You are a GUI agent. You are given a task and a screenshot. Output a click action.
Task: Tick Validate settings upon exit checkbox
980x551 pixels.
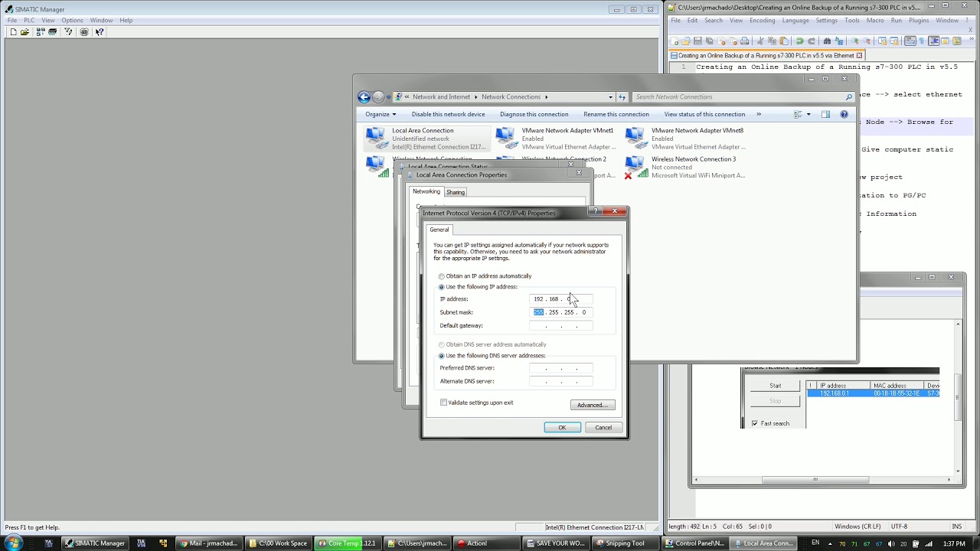tap(444, 403)
